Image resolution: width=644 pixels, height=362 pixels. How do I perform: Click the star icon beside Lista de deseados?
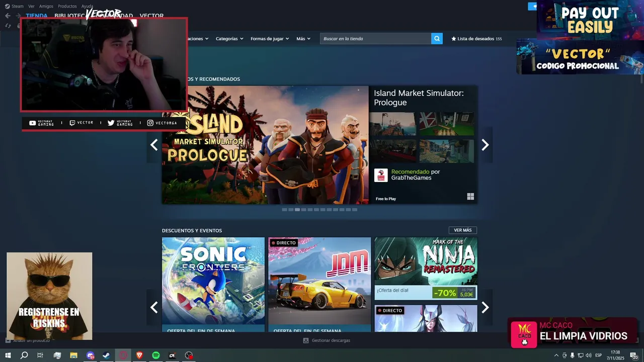pyautogui.click(x=454, y=39)
